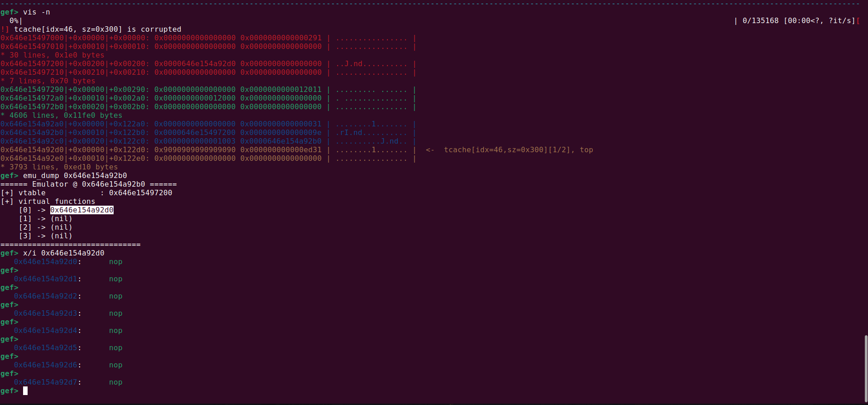
Task: Click the progress text '0/135168 [00:00<?, ?it/s]'
Action: click(x=799, y=21)
